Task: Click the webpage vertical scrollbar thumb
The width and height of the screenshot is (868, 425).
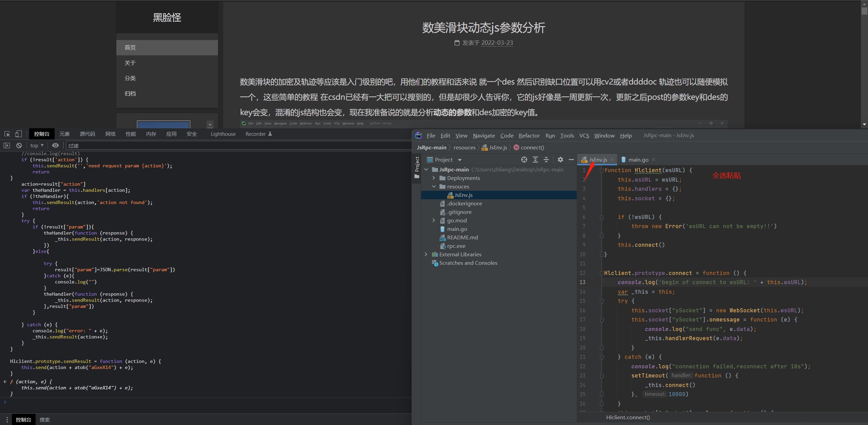Action: (x=864, y=10)
